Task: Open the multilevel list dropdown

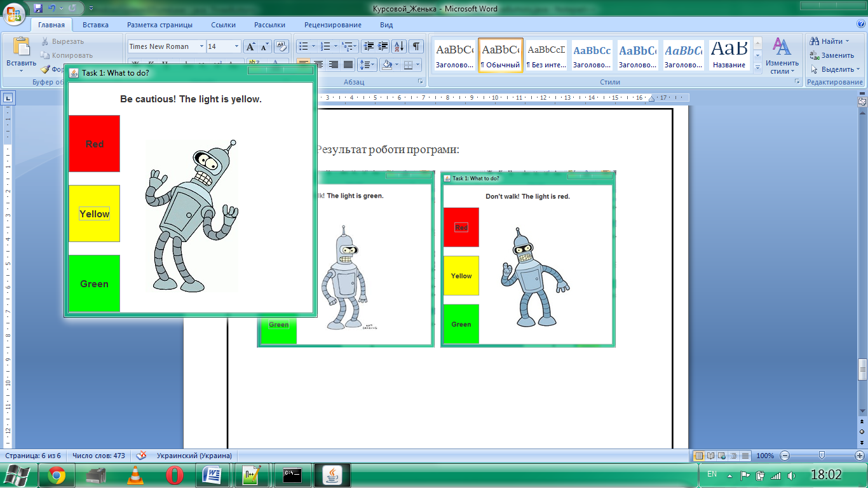Action: pyautogui.click(x=349, y=46)
